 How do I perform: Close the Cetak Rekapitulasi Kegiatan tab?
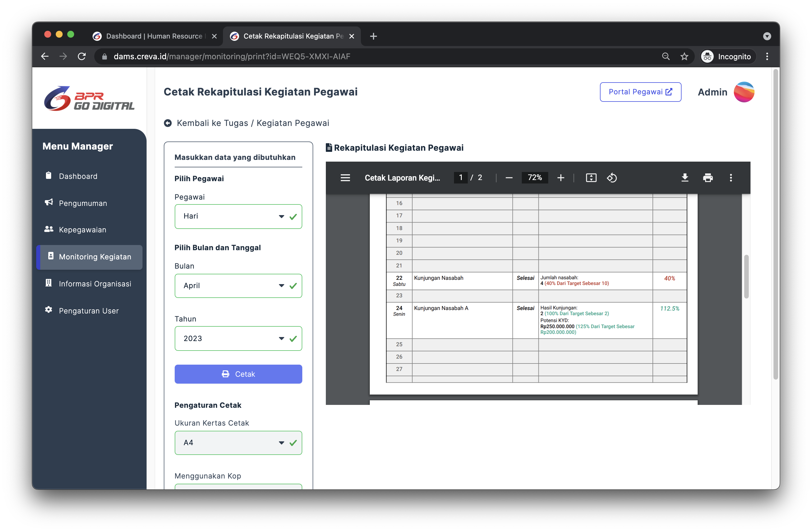(352, 36)
